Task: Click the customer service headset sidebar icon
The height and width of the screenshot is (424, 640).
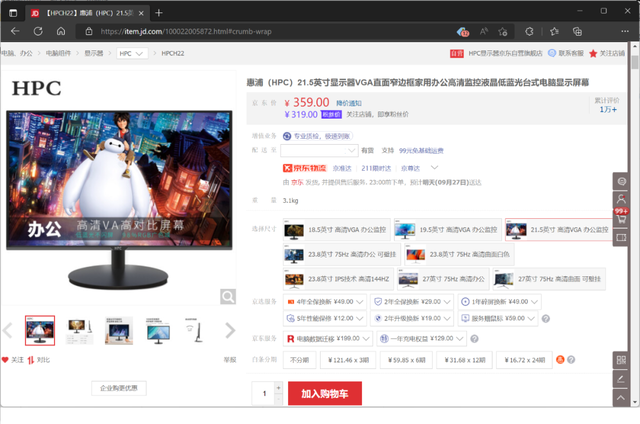Action: click(621, 181)
